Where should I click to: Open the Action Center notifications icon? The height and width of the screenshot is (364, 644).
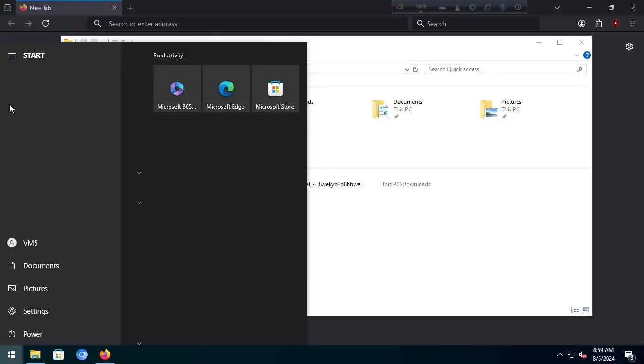(629, 355)
